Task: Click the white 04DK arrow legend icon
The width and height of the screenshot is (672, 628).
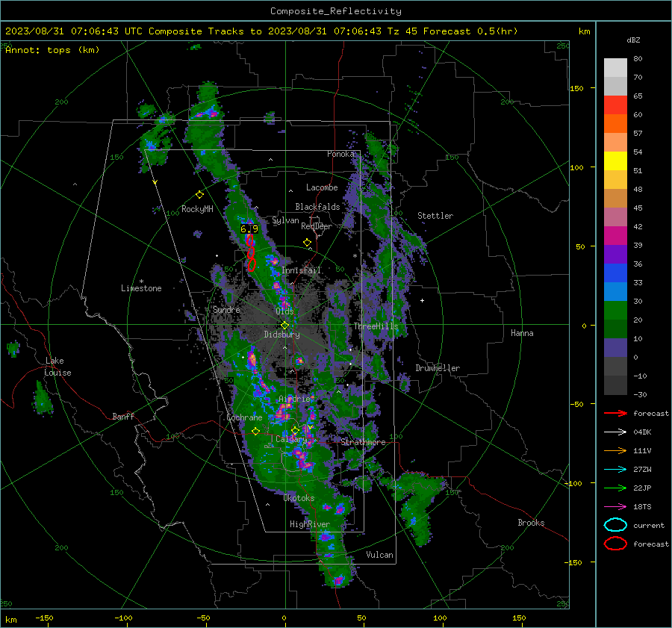Action: pyautogui.click(x=615, y=432)
